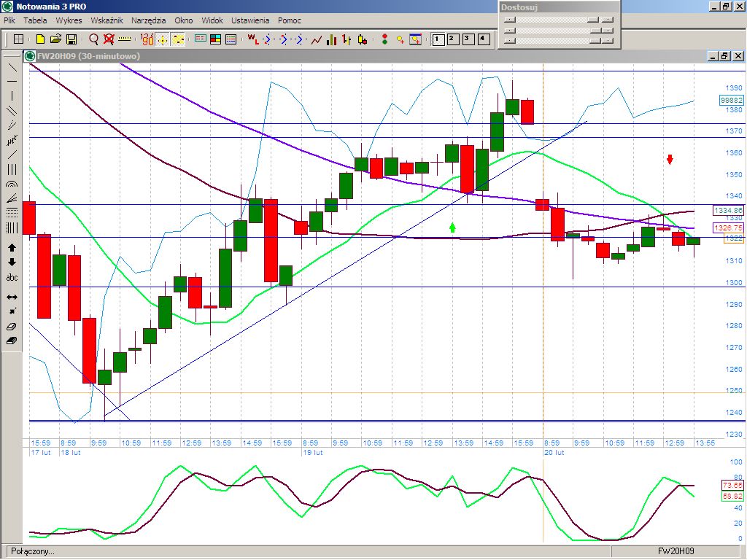Click the save (floppy disk) toolbar icon

click(x=71, y=39)
